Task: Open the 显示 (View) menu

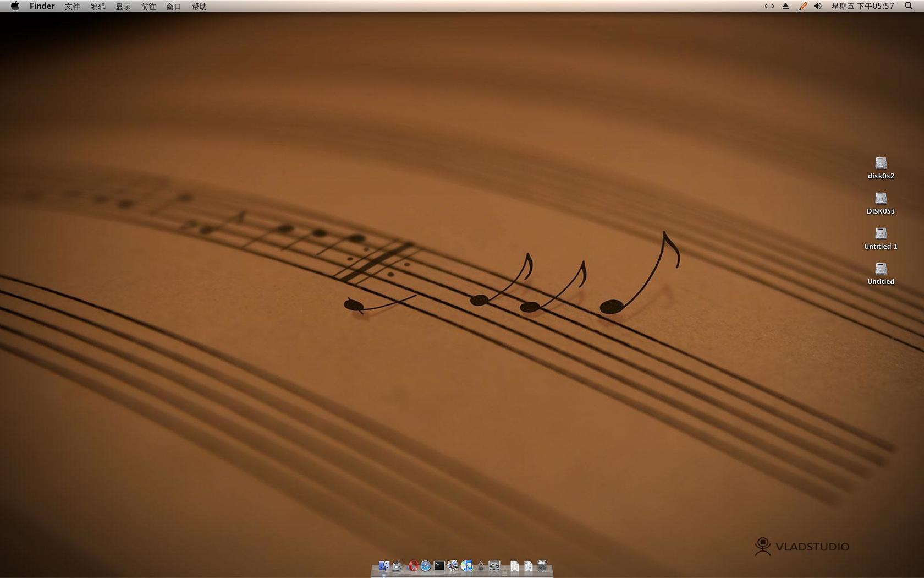Action: tap(123, 6)
